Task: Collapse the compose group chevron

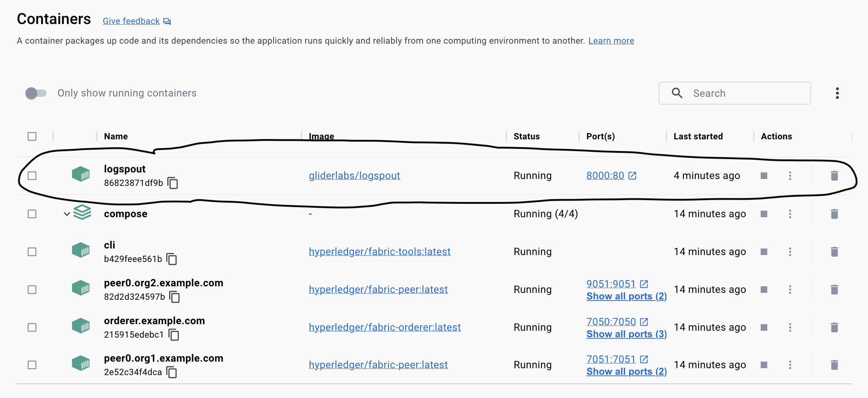Action: (x=67, y=214)
